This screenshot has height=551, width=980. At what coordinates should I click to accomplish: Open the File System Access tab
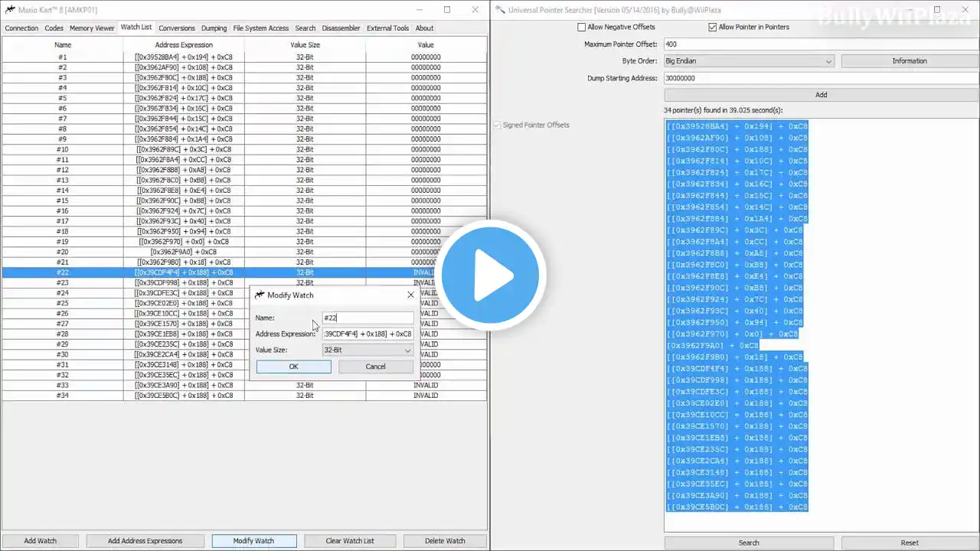pos(261,28)
